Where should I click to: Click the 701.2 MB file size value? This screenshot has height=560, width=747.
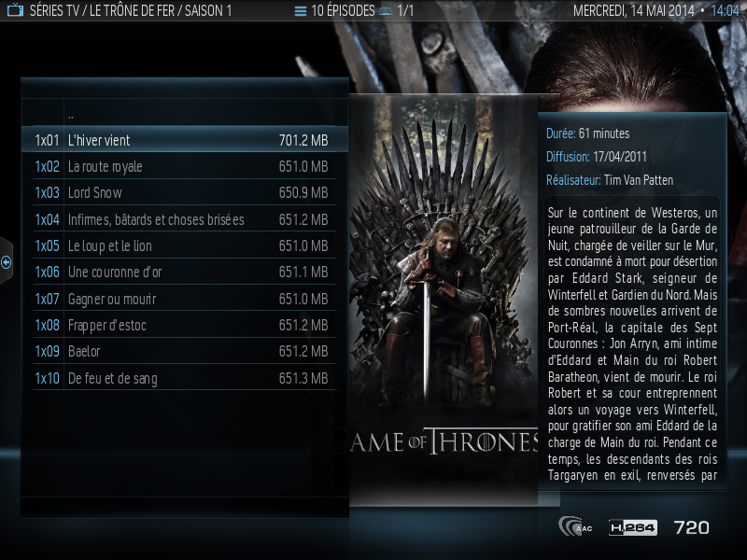click(303, 140)
